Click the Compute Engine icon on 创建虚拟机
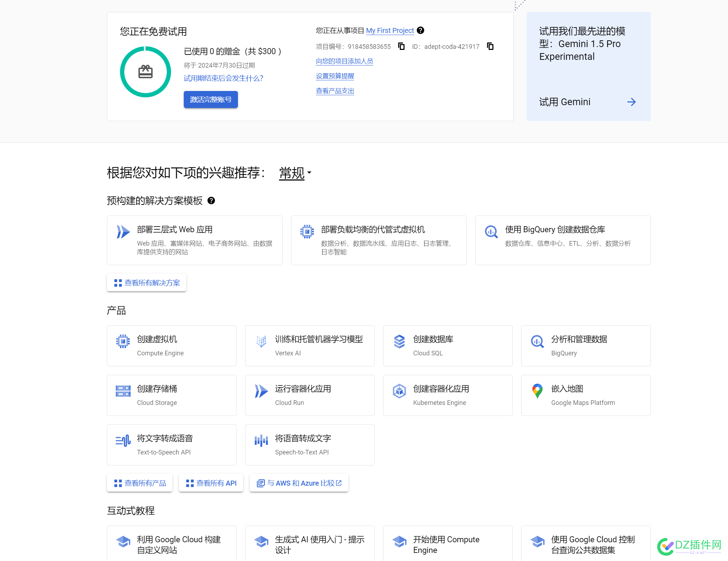This screenshot has height=561, width=728. click(x=123, y=341)
